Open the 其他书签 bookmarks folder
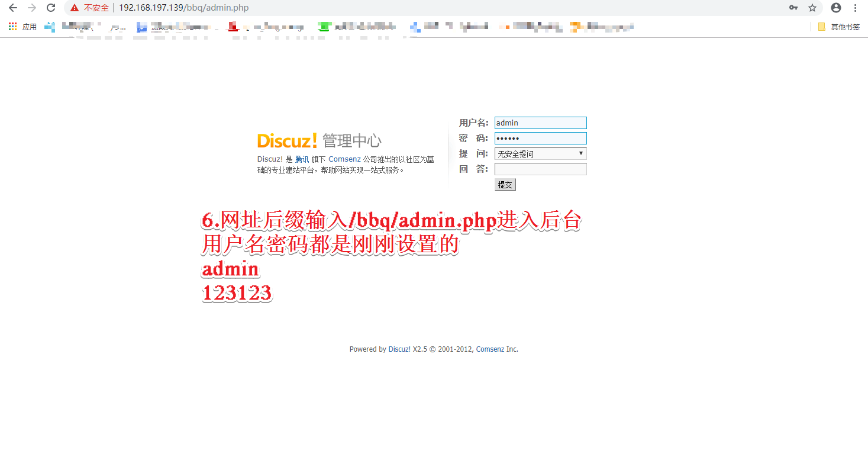Screen dimensions: 868x450 point(839,27)
